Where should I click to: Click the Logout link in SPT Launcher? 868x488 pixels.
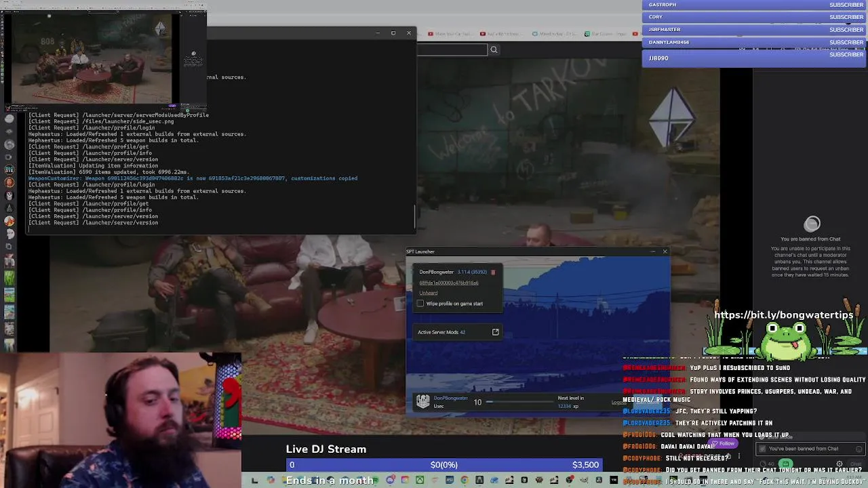(x=618, y=403)
